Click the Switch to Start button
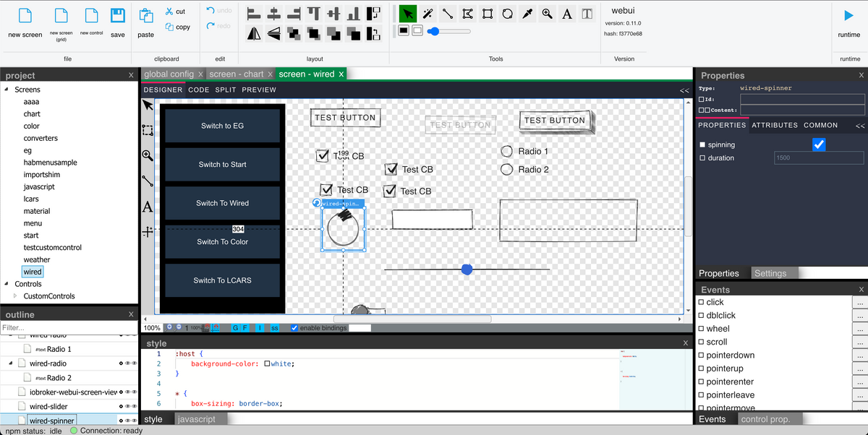Viewport: 868px width, 435px height. click(x=223, y=165)
